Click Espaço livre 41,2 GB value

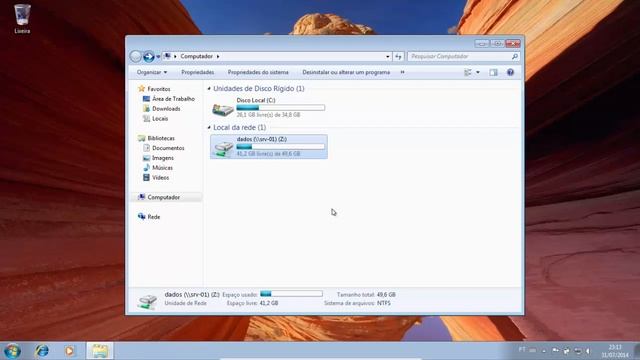(x=269, y=303)
